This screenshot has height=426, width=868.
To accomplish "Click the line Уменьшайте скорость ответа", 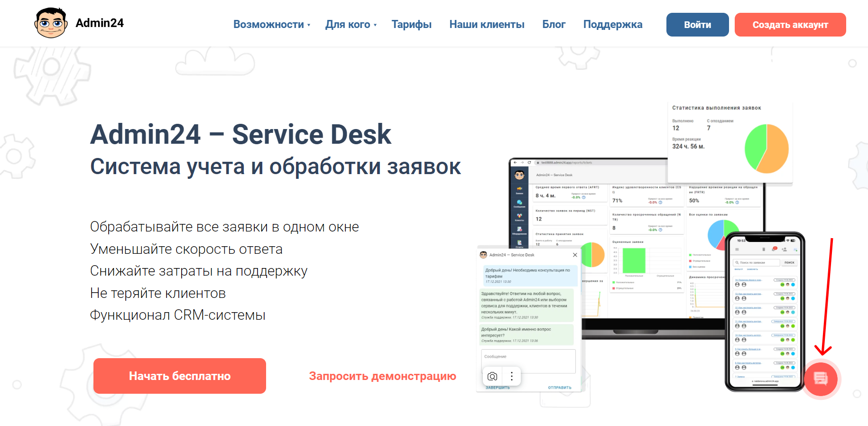I will pyautogui.click(x=186, y=249).
